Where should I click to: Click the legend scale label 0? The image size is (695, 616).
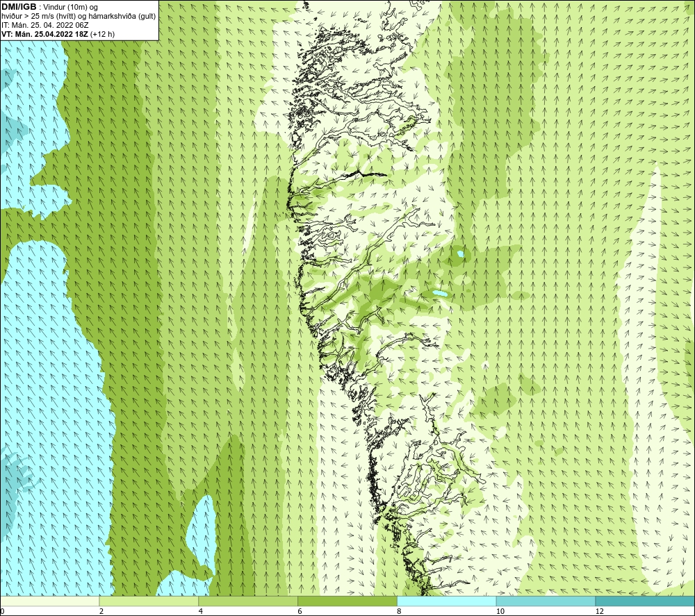[x=2, y=612]
